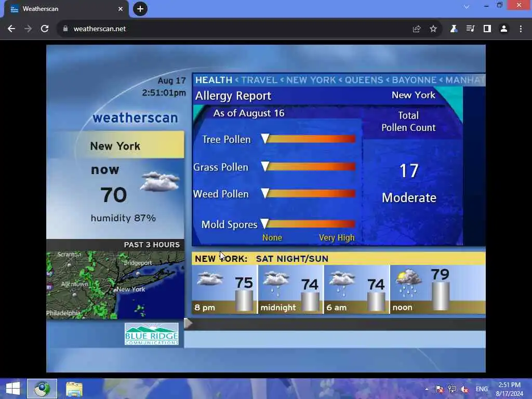The height and width of the screenshot is (399, 532).
Task: Click the noon temperature 79
Action: (440, 274)
